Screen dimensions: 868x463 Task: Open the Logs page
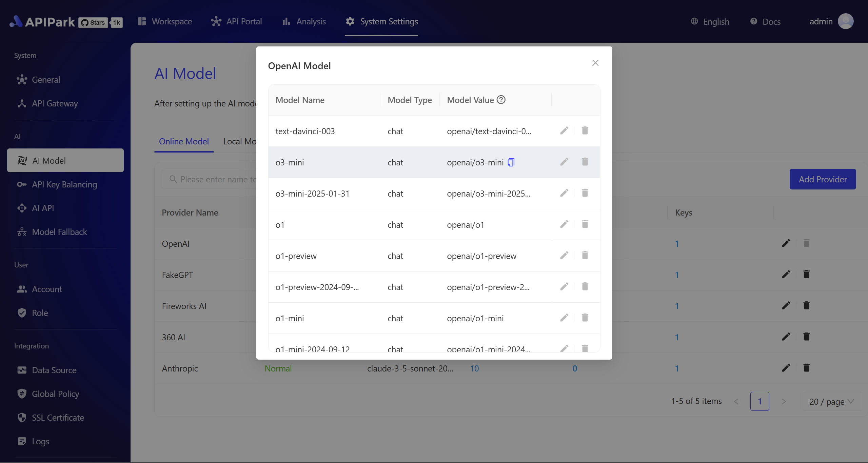(x=65, y=441)
